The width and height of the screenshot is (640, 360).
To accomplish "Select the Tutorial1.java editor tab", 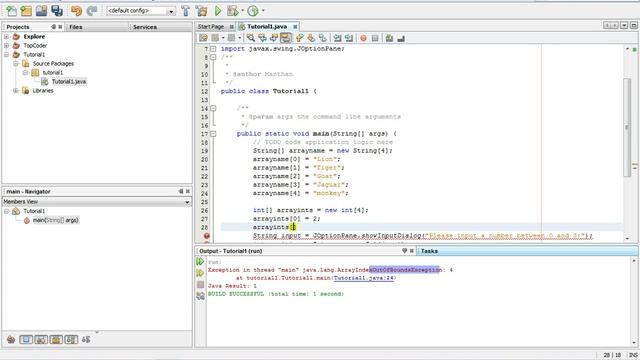I will pyautogui.click(x=267, y=27).
